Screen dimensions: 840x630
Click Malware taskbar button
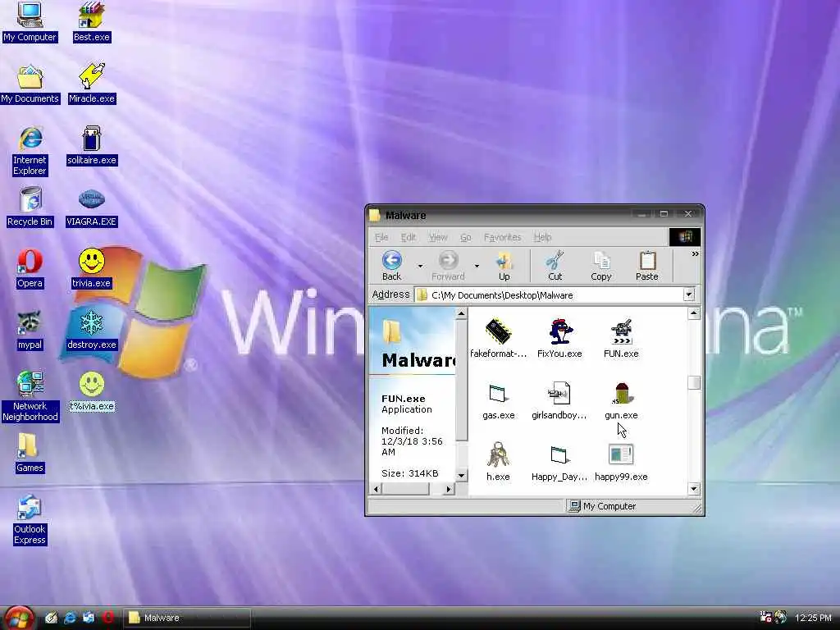coord(187,618)
